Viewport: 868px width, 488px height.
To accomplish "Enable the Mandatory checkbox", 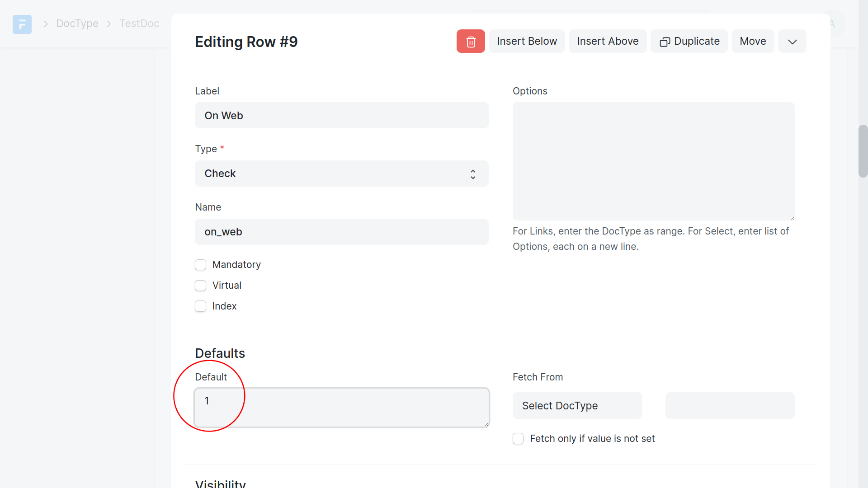I will coord(201,265).
